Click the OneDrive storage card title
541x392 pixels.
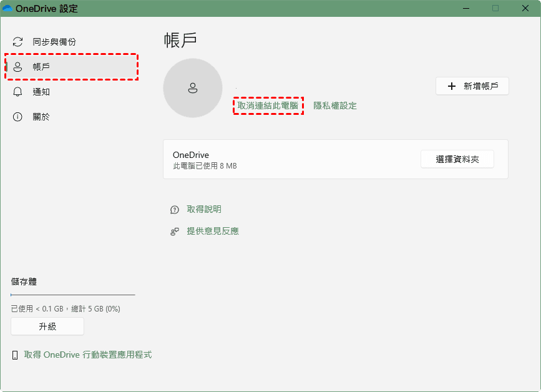pyautogui.click(x=191, y=155)
